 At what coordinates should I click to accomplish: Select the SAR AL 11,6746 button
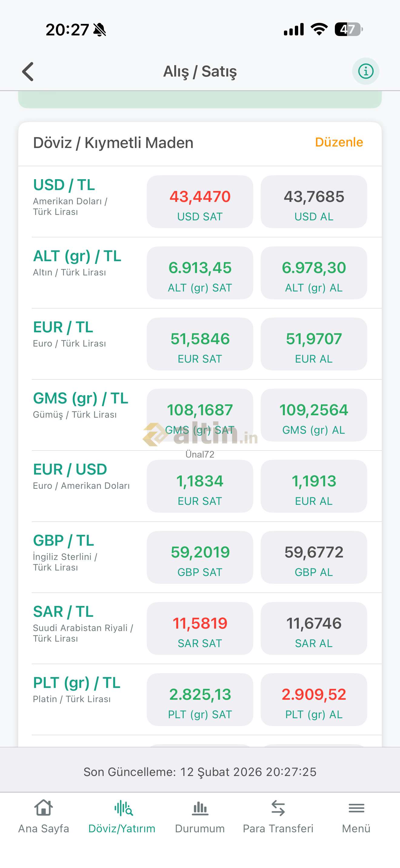(x=314, y=628)
